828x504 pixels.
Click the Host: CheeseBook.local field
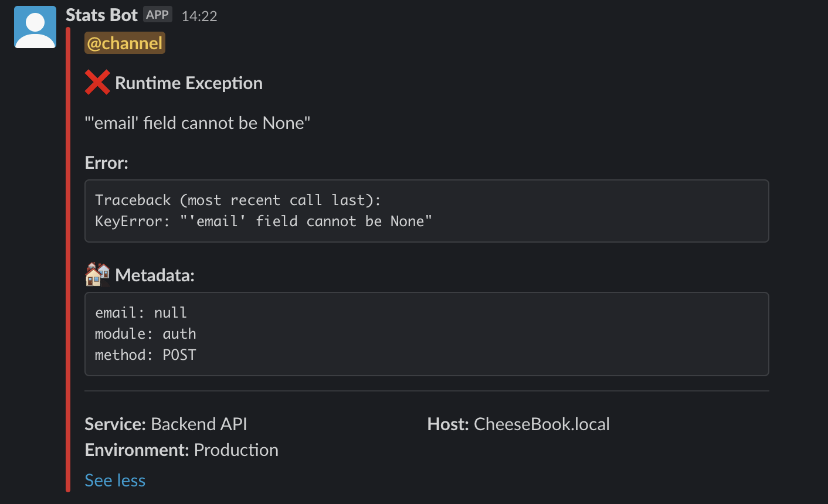click(518, 424)
